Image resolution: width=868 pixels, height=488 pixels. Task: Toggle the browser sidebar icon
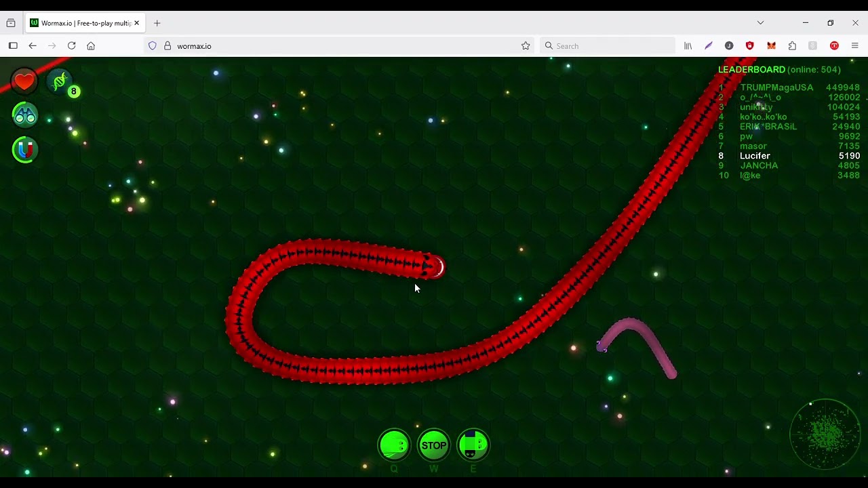(x=13, y=46)
